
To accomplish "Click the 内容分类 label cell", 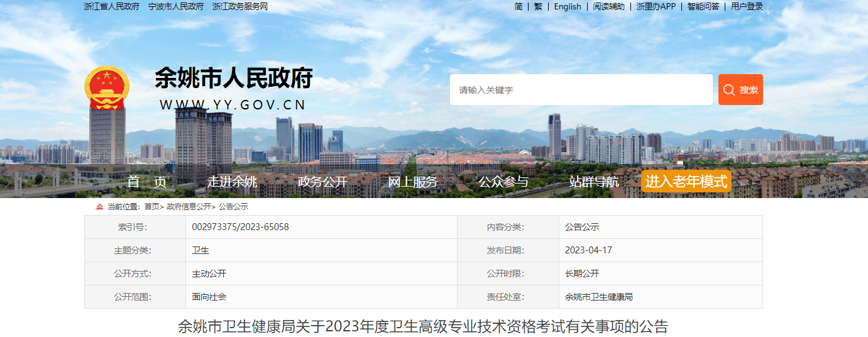I will 508,227.
